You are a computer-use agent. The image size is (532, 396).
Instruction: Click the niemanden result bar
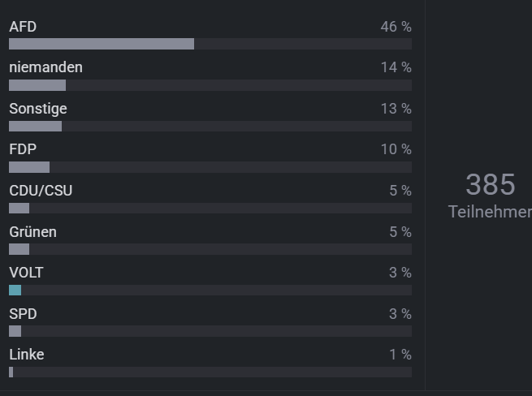pos(37,85)
